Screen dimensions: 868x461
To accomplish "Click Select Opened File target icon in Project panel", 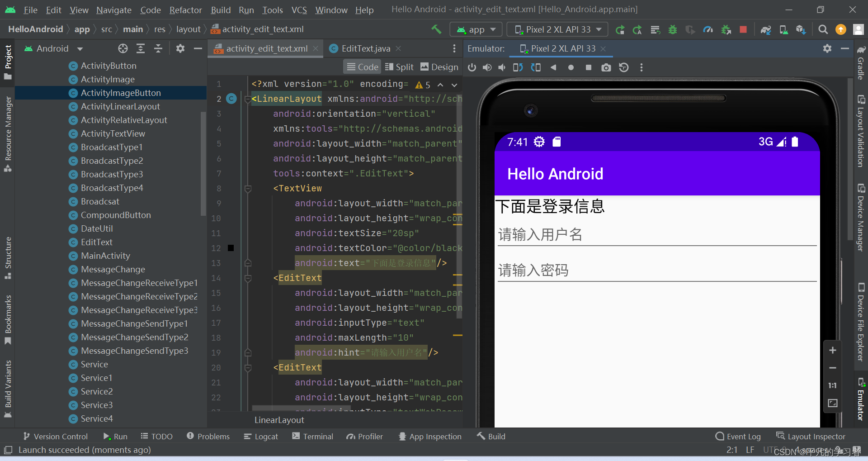I will click(x=123, y=48).
